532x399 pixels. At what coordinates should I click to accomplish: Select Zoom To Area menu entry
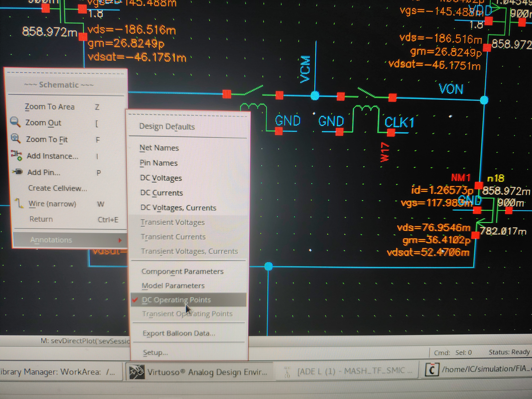click(50, 107)
